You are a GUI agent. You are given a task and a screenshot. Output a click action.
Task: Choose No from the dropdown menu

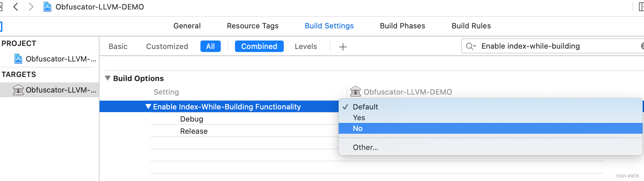point(358,128)
